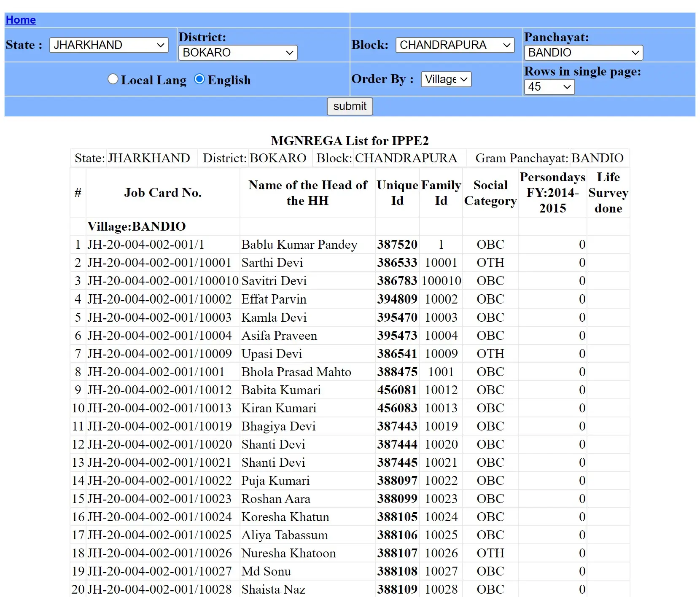Click the Social Category column header

pyautogui.click(x=490, y=193)
